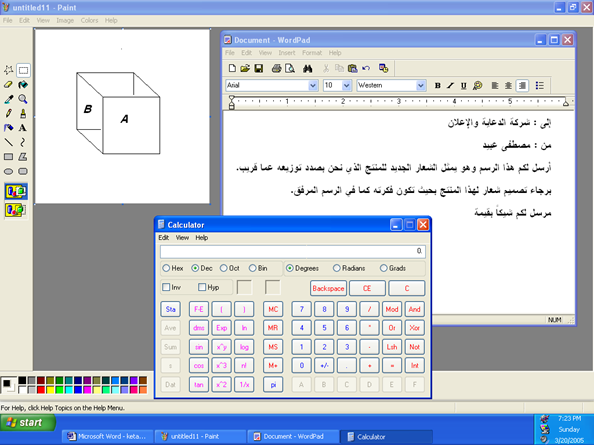Enable the Hyp checkbox in Calculator
The image size is (594, 445).
coord(202,287)
